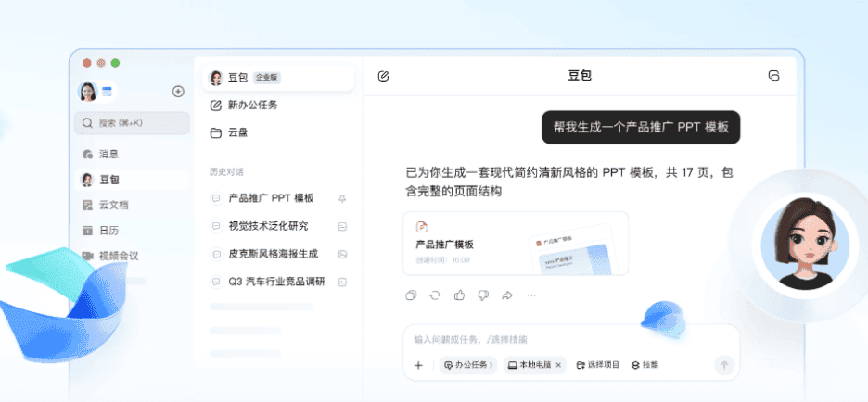Open the calendar badge next to the avatar
The height and width of the screenshot is (402, 868).
[x=107, y=92]
